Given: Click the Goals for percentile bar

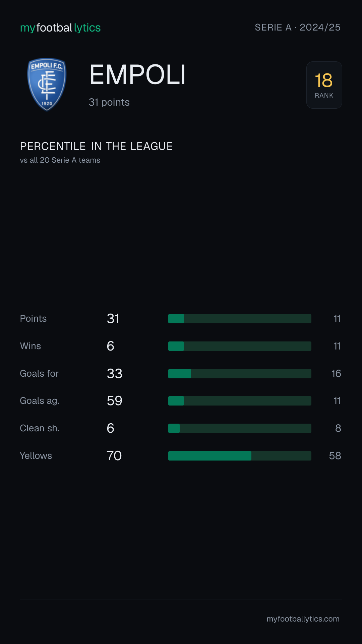Looking at the screenshot, I should [240, 374].
